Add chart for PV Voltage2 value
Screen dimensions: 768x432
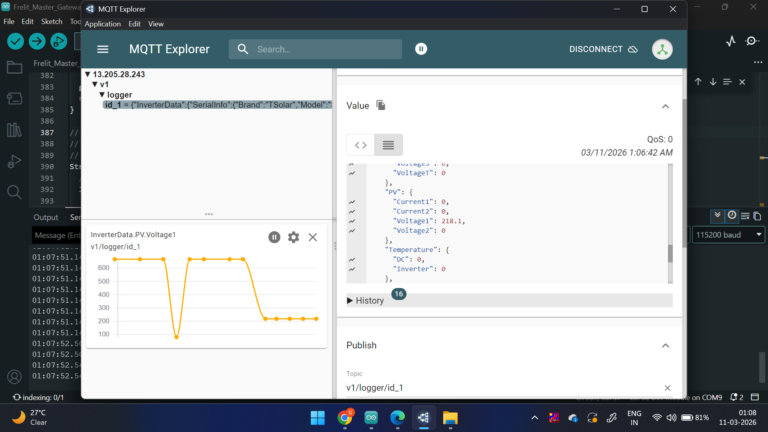tap(352, 231)
